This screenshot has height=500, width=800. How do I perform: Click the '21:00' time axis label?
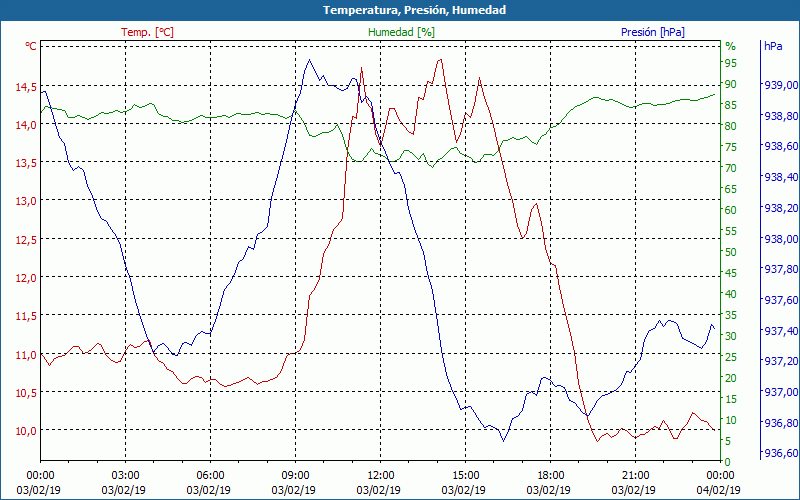[x=635, y=477]
